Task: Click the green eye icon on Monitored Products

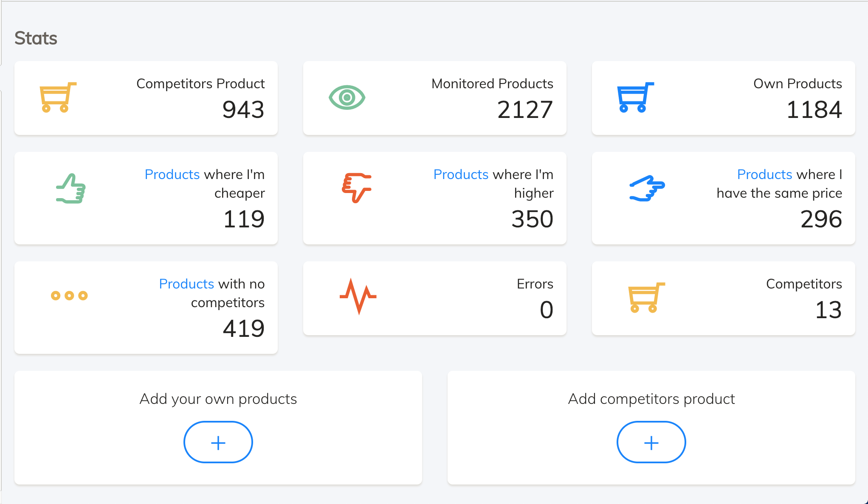Action: [347, 98]
